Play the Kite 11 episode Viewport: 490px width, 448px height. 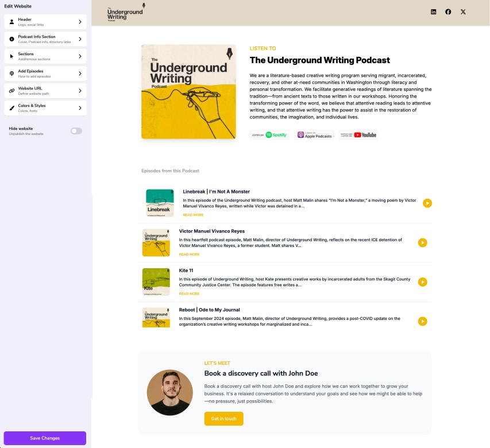(x=422, y=282)
